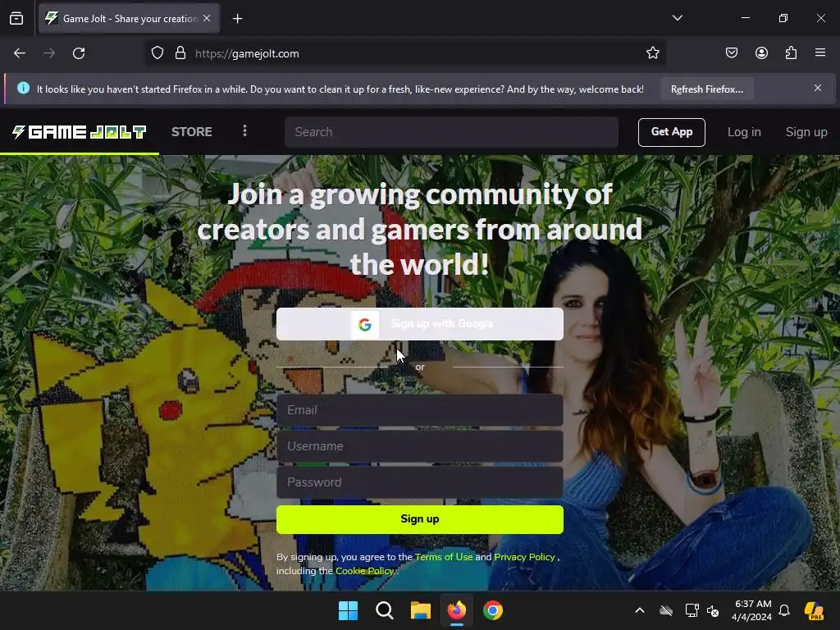840x630 pixels.
Task: Launch Chrome from the taskbar
Action: 493,610
